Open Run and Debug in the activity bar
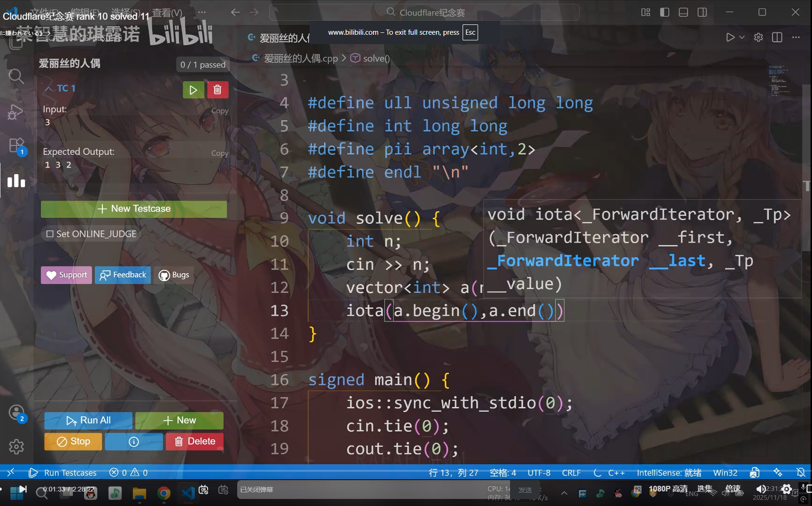812x506 pixels. [x=16, y=112]
